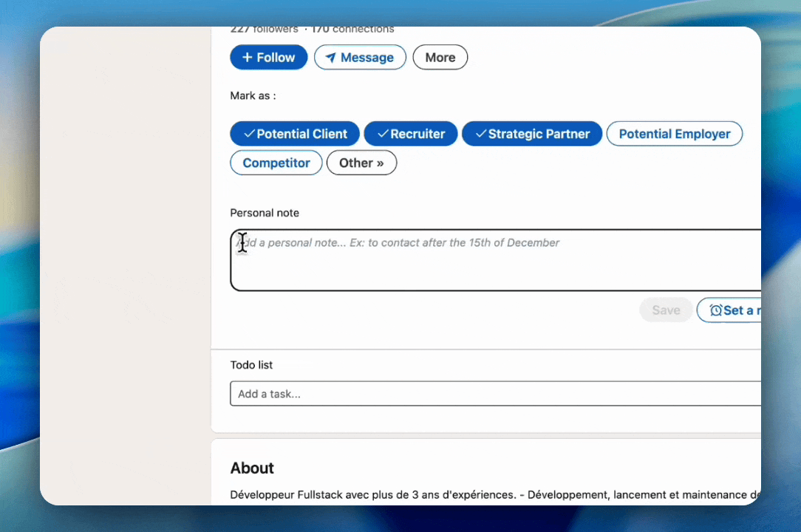Click the Add a task field
801x532 pixels.
coord(495,394)
